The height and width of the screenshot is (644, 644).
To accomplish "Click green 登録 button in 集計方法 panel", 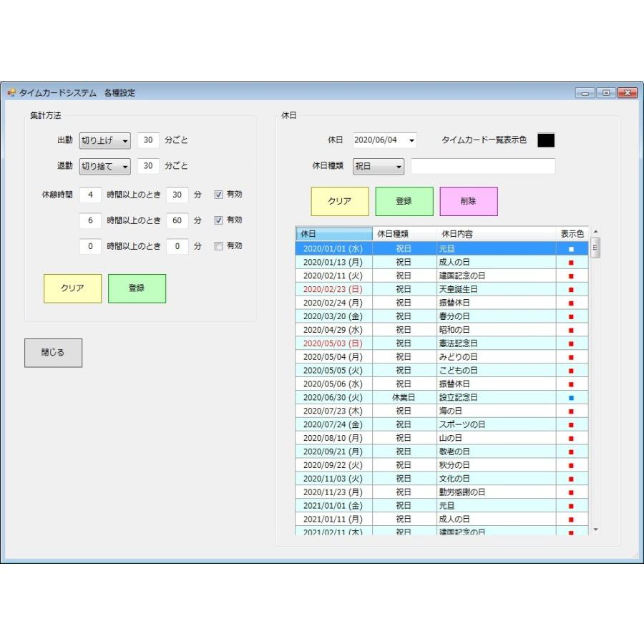I will (x=137, y=288).
